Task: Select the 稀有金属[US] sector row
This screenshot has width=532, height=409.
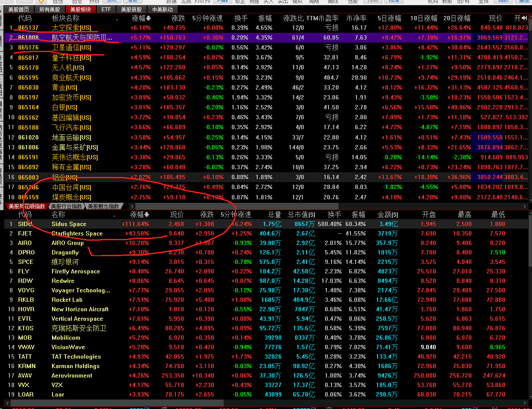Action: [x=266, y=167]
